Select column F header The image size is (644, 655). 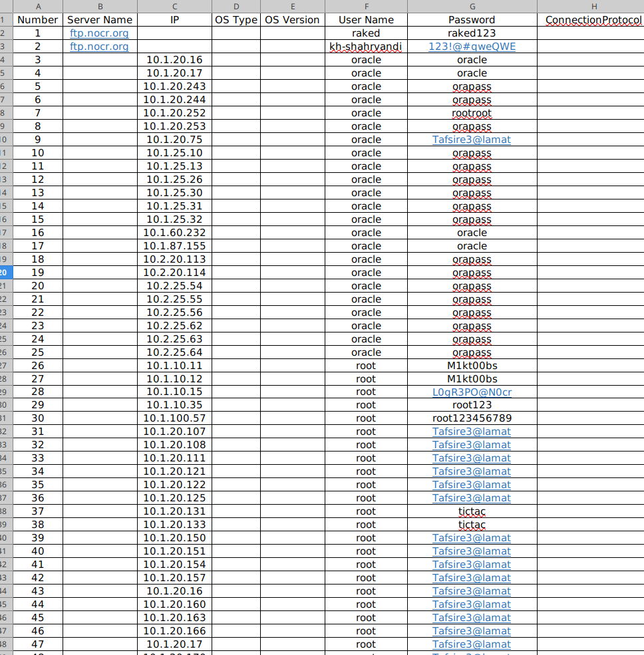tap(366, 6)
